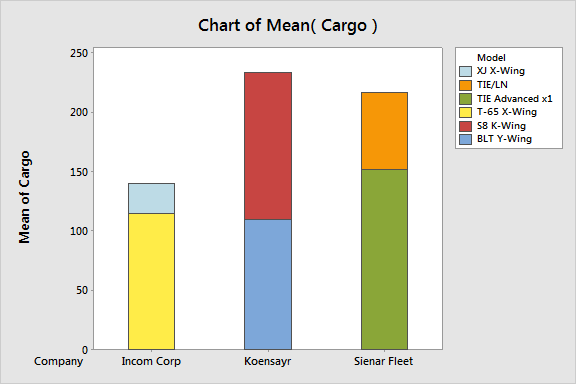Select the yellow T-65 X-Wing bar segment
The height and width of the screenshot is (385, 577).
point(151,281)
